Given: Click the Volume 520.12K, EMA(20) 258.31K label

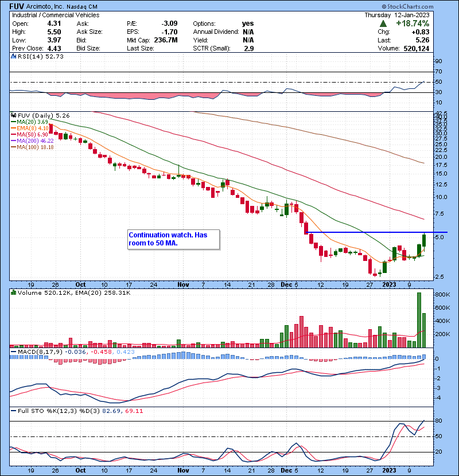Looking at the screenshot, I should click(x=74, y=293).
